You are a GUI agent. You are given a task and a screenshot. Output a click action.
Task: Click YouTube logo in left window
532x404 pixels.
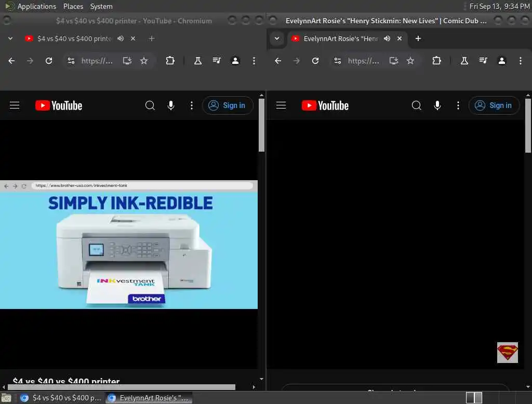coord(59,105)
